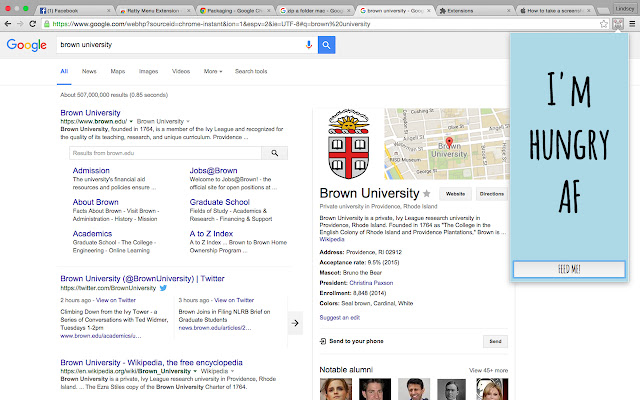The image size is (640, 400).
Task: Activate voice search microphone icon
Action: point(309,45)
